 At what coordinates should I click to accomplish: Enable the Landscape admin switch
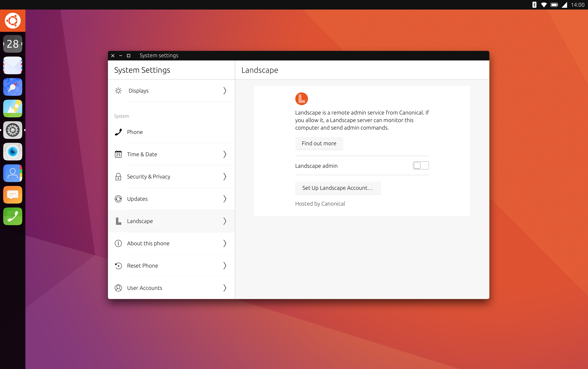click(421, 165)
